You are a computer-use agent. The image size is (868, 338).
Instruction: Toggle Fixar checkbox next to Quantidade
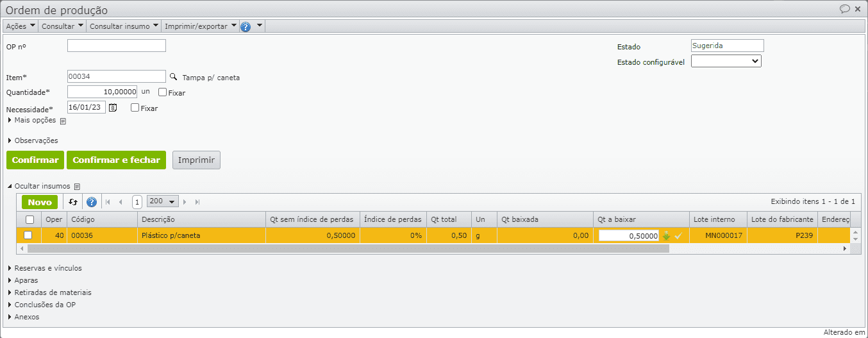(162, 92)
